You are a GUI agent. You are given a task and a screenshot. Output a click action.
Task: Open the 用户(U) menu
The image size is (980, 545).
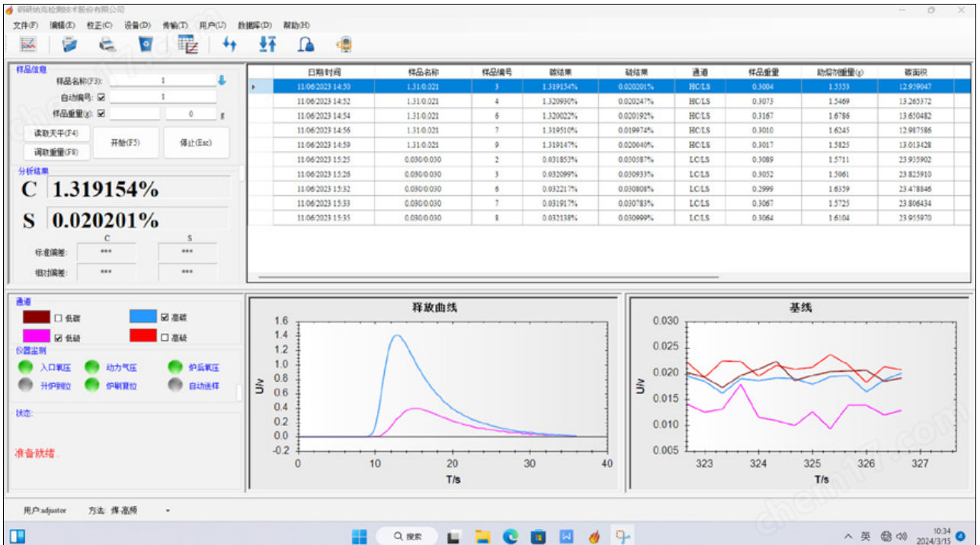[213, 25]
